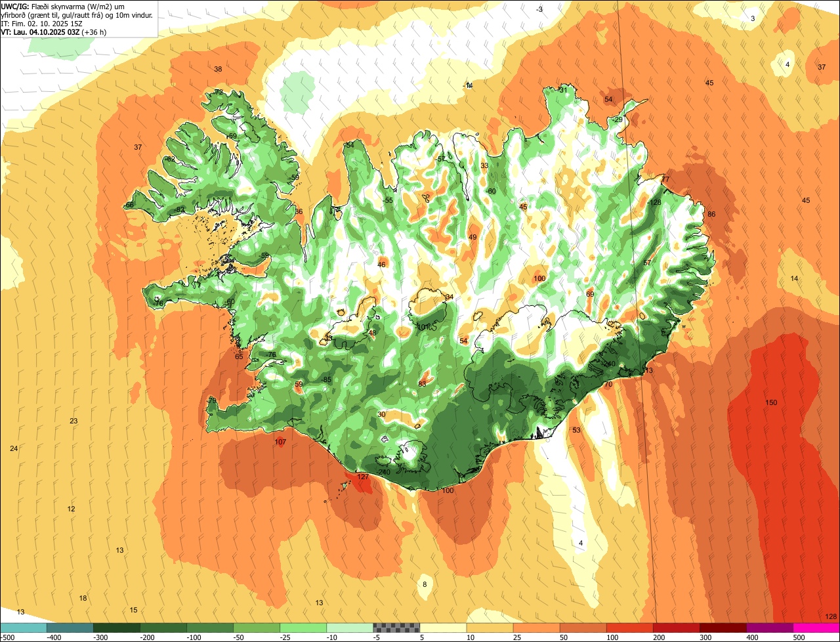Image resolution: width=840 pixels, height=642 pixels.
Task: Select the '53' value southeast of the glacier
Action: pyautogui.click(x=576, y=431)
